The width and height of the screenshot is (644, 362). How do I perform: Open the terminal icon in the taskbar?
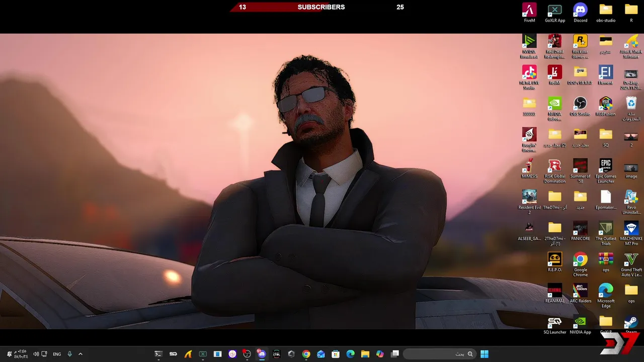(158, 354)
